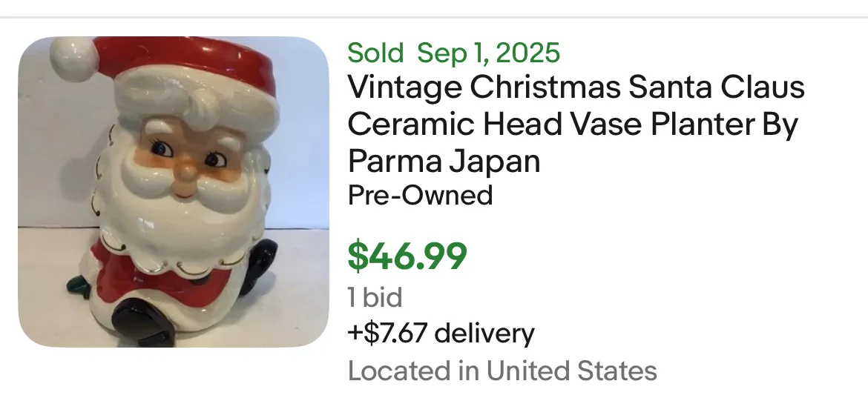Open the Vintage Christmas Santa Claus listing title
868x398 pixels.
coord(576,124)
